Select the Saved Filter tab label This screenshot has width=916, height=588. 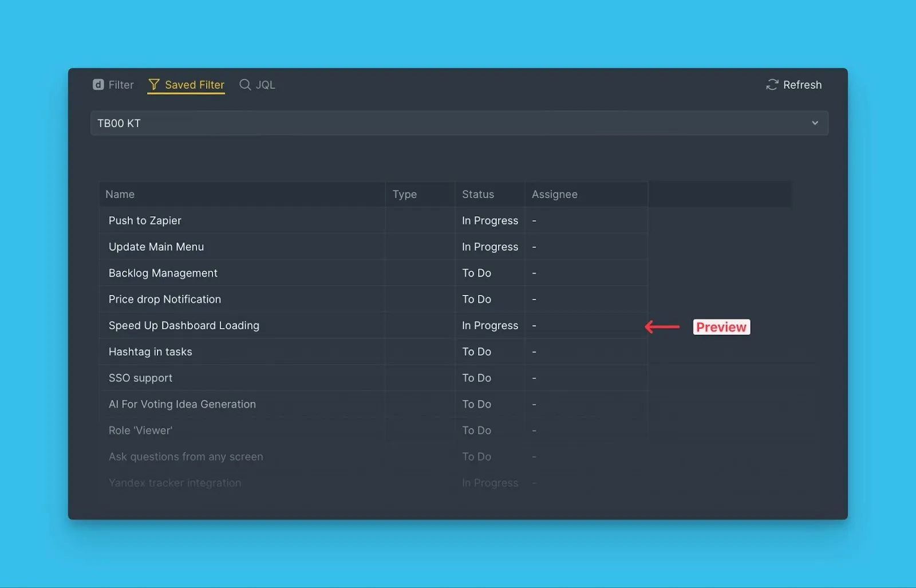point(195,85)
